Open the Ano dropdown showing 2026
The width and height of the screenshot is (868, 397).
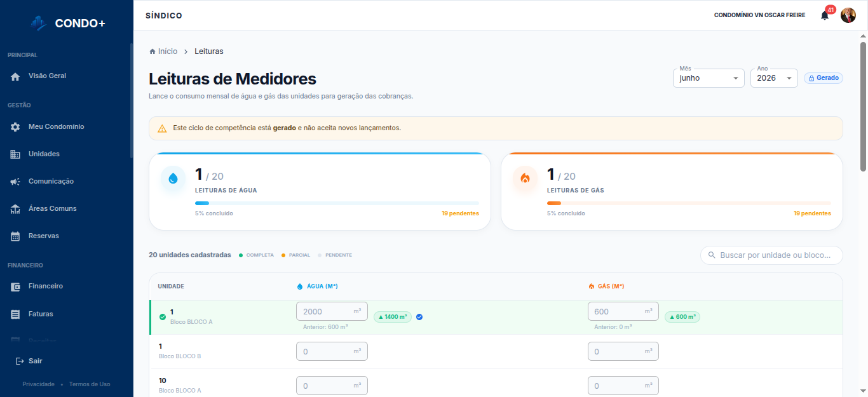click(x=774, y=78)
